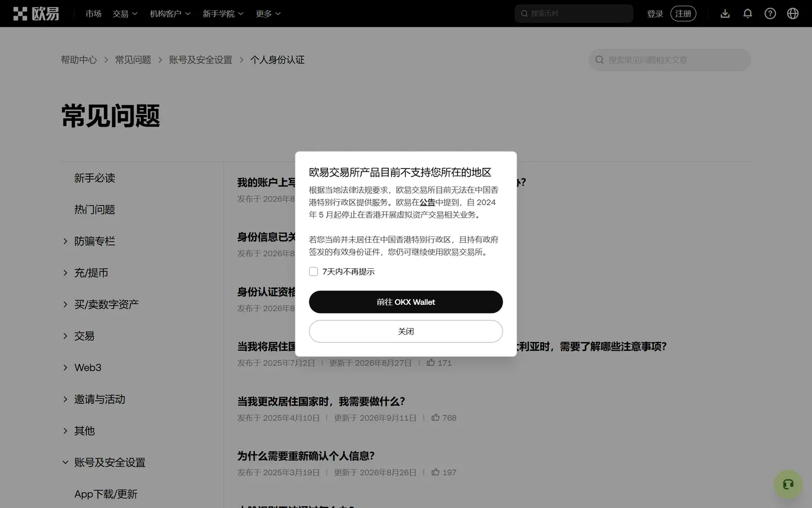Click the header 搜索币对 search field
The width and height of the screenshot is (812, 508).
tap(574, 13)
